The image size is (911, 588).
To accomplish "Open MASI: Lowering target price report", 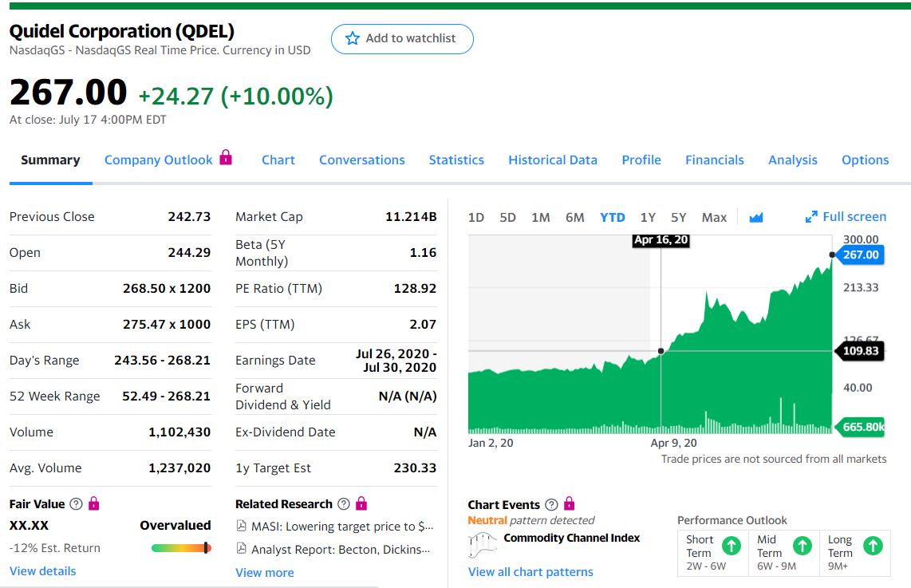I will click(342, 527).
